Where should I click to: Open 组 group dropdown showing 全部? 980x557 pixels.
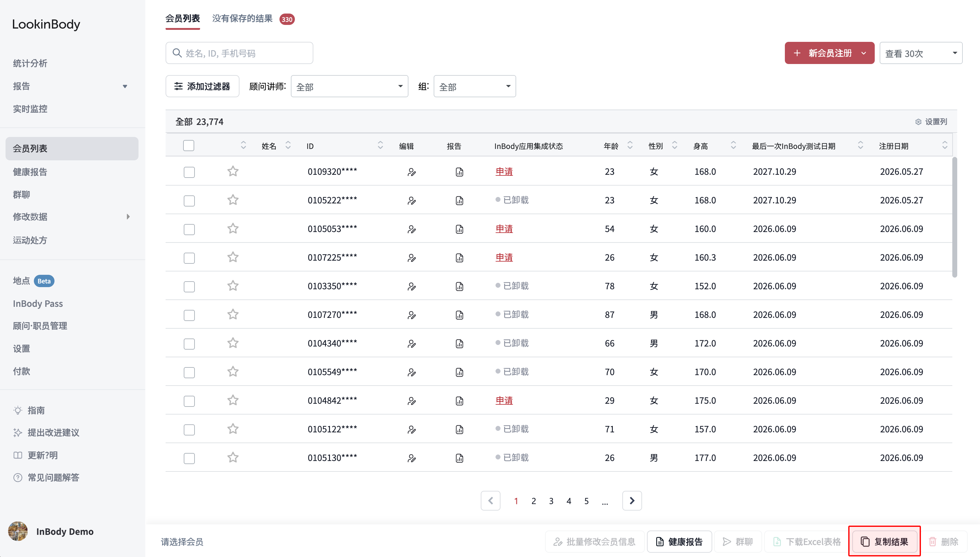(475, 86)
